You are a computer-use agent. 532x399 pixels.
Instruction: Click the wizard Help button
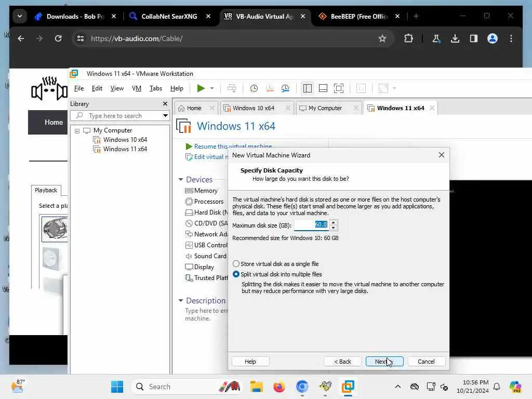pos(250,362)
